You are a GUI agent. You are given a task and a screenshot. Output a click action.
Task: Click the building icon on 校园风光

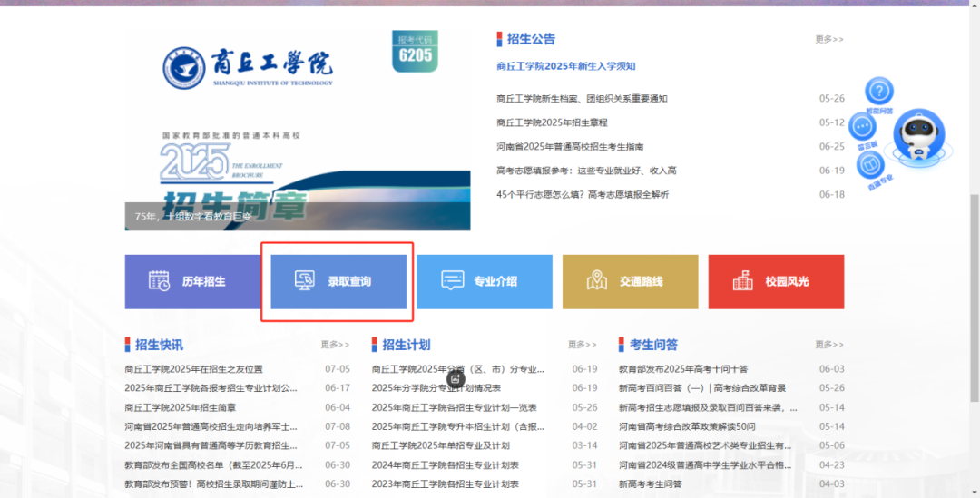point(742,281)
